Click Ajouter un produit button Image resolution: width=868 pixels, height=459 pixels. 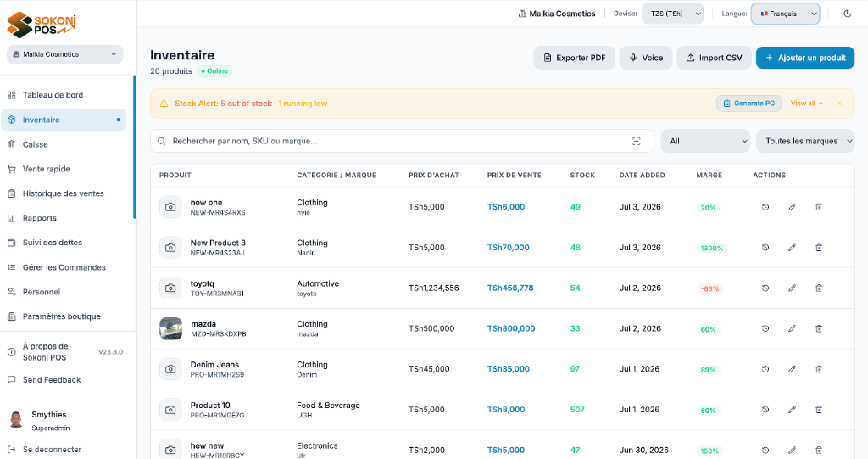click(805, 58)
